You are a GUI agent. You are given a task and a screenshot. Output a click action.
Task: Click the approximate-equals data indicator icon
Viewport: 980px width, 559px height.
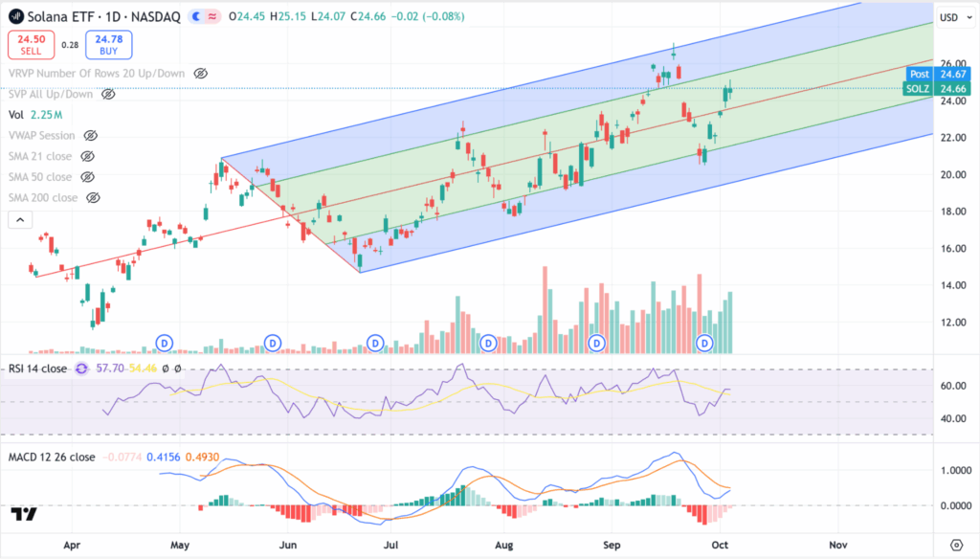click(x=212, y=17)
